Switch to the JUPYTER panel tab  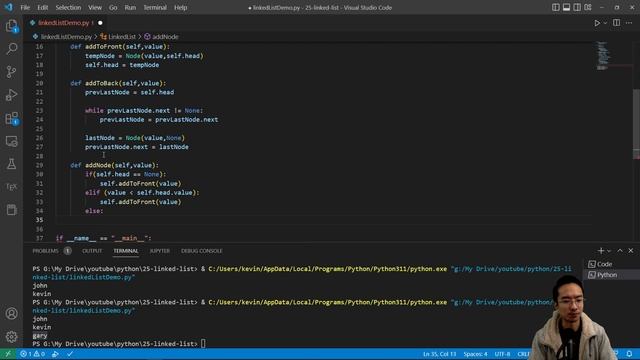tap(160, 251)
